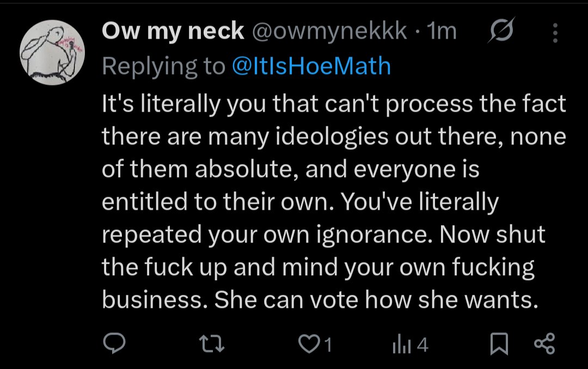Open tweet analytics via the views chart icon
Image resolution: width=588 pixels, height=369 pixels.
tap(401, 344)
